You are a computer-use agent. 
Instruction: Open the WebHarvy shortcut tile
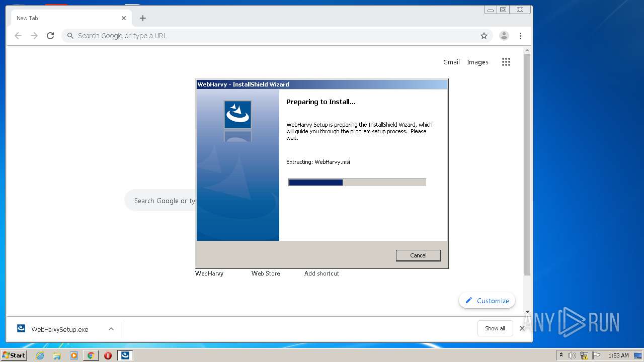coord(209,274)
